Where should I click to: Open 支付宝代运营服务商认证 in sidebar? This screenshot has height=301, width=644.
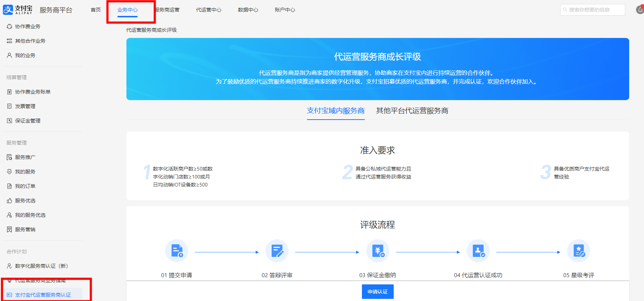43,295
